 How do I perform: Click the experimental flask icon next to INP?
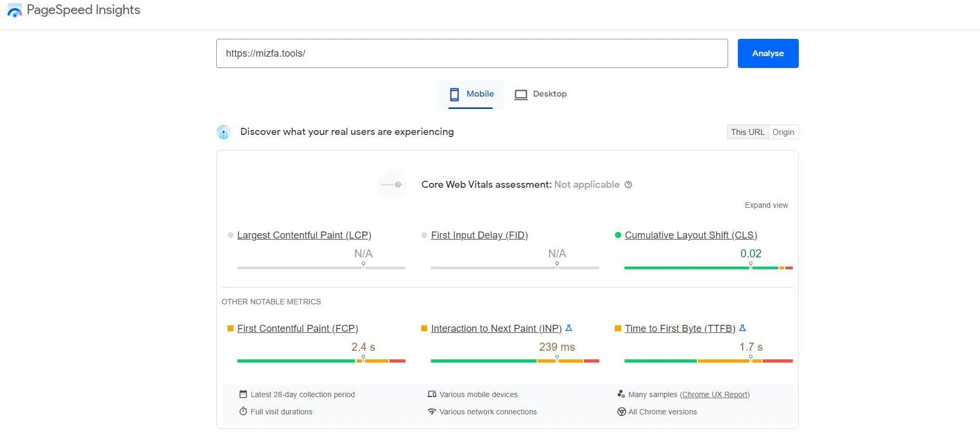tap(568, 328)
